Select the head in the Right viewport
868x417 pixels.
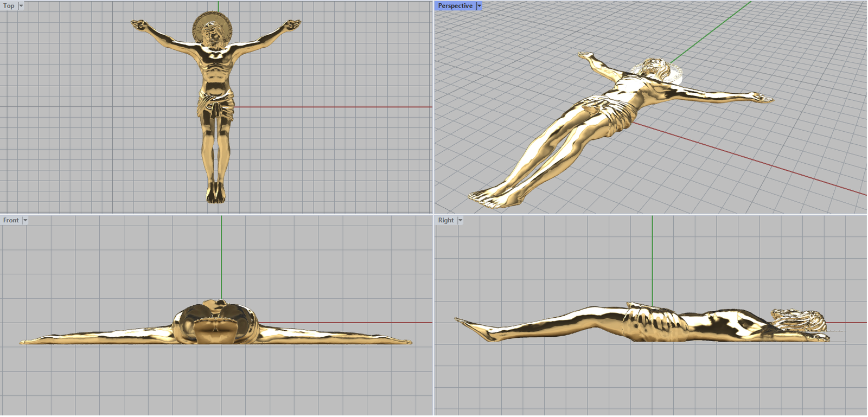pos(800,320)
